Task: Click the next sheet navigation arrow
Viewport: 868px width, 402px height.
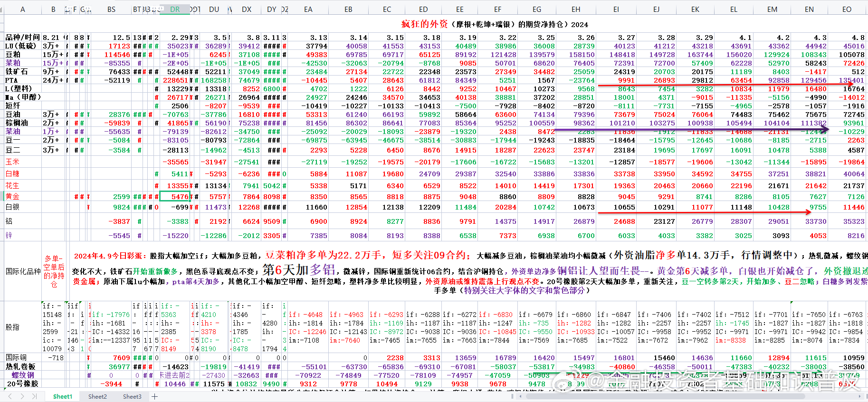Action: [22, 396]
